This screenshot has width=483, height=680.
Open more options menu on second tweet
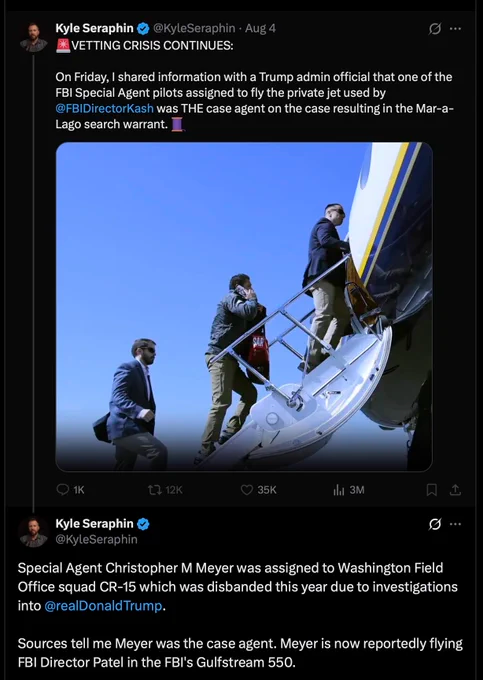455,524
